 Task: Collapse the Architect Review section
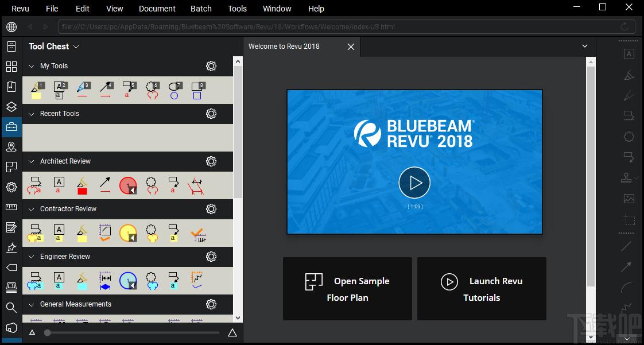point(31,162)
